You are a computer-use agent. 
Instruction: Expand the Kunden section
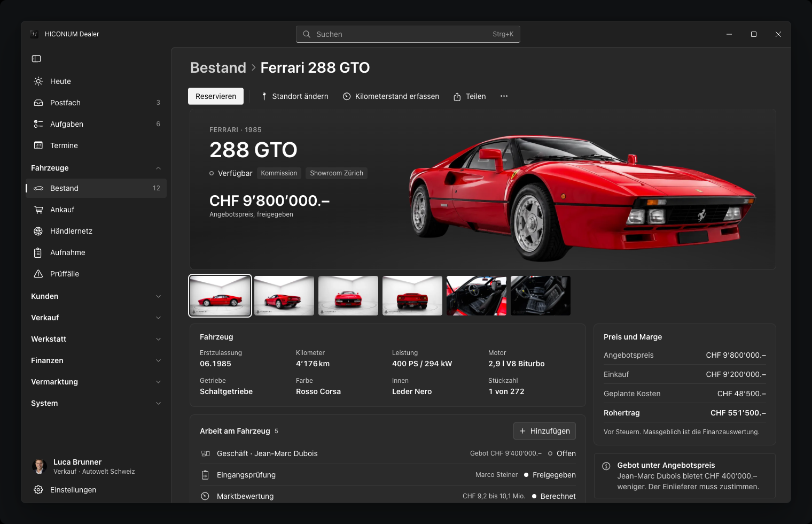tap(96, 296)
